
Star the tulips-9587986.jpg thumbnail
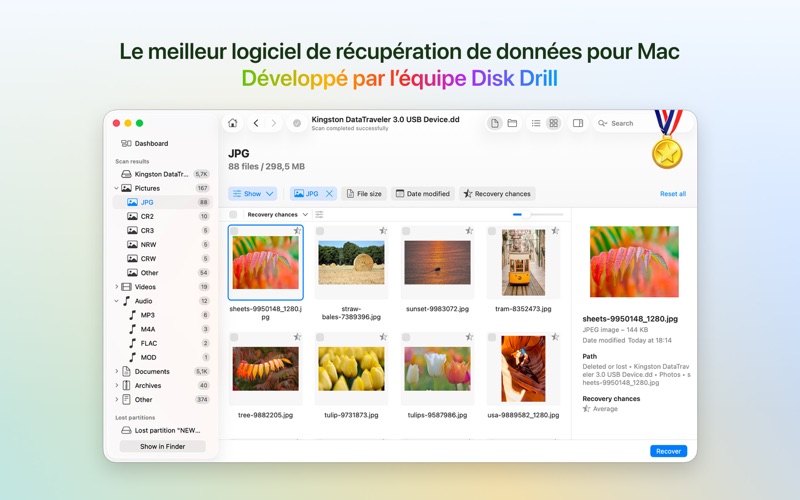pos(469,337)
